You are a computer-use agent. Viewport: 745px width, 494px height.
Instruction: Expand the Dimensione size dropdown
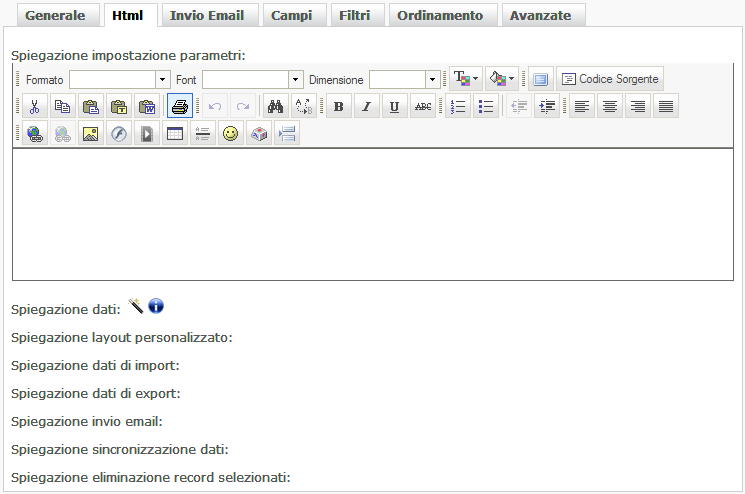click(x=404, y=79)
